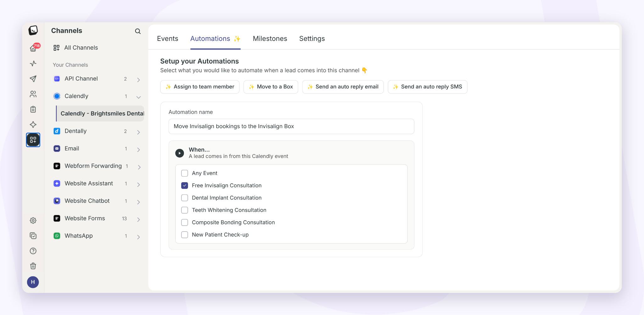Screen dimensions: 644x315
Task: Expand the Website Forms chevron
Action: (x=139, y=219)
